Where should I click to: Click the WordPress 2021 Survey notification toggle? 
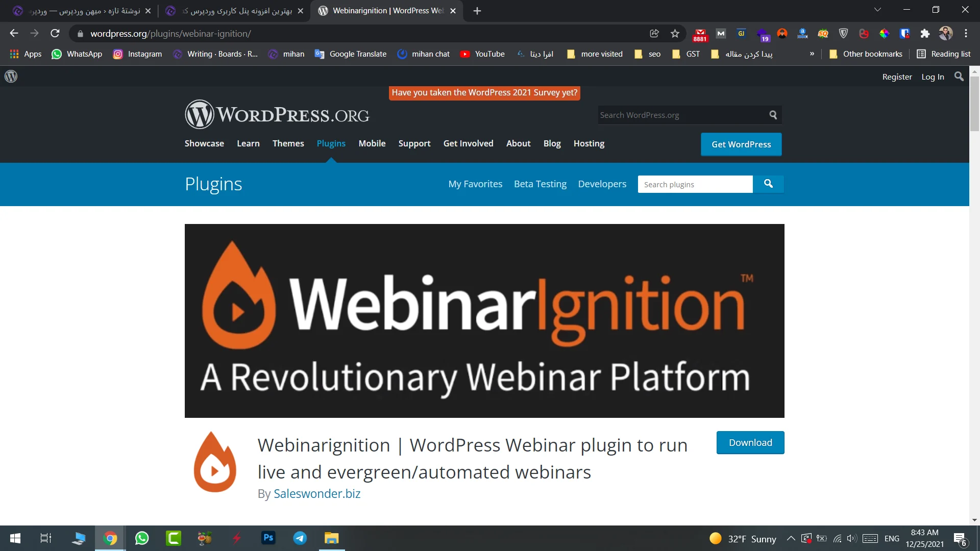point(483,93)
